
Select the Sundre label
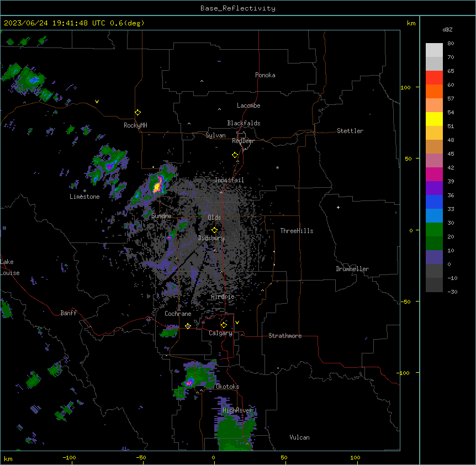(x=161, y=216)
